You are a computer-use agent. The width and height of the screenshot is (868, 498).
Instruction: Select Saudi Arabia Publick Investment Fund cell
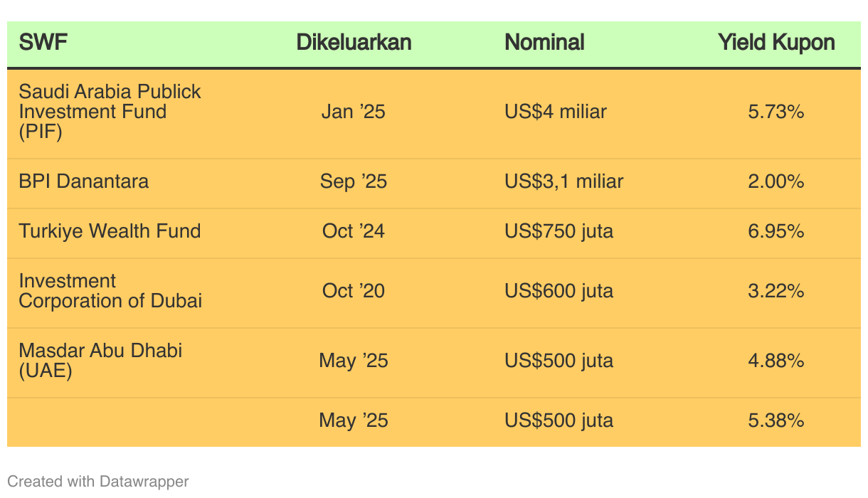point(110,112)
